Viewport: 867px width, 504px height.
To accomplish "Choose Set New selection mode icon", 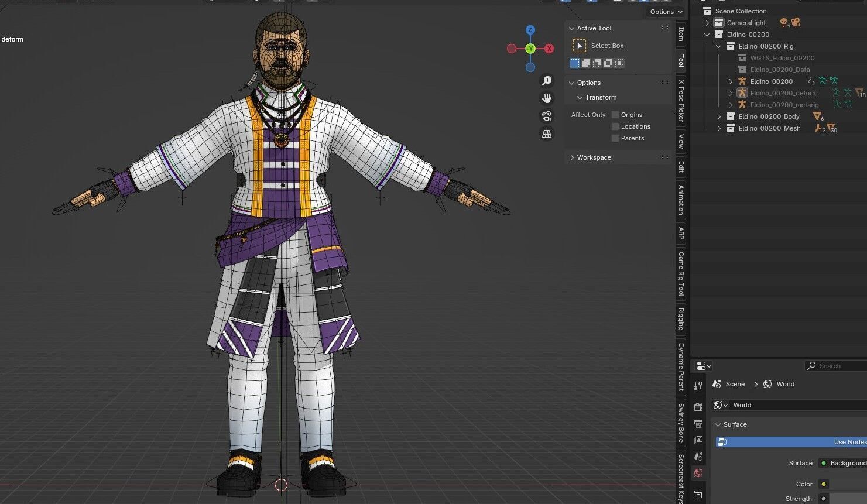I will 575,63.
